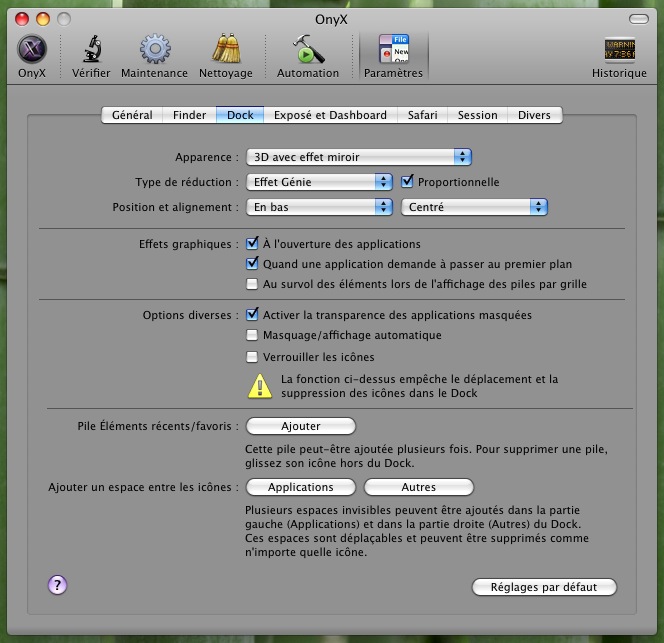
Task: Toggle "Quand une application demande" checkbox
Action: click(252, 263)
